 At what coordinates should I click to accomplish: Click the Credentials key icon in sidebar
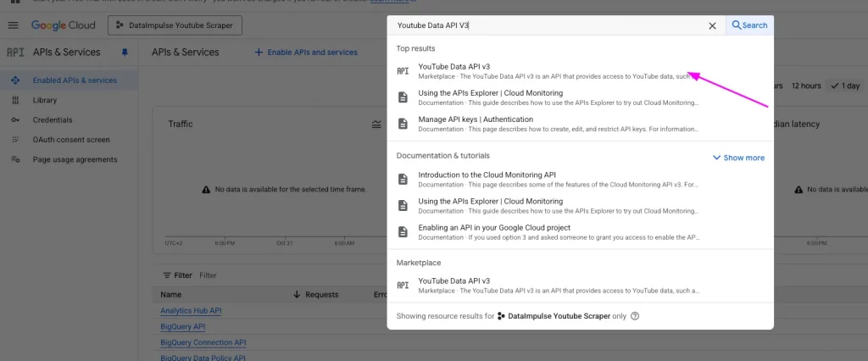tap(14, 120)
